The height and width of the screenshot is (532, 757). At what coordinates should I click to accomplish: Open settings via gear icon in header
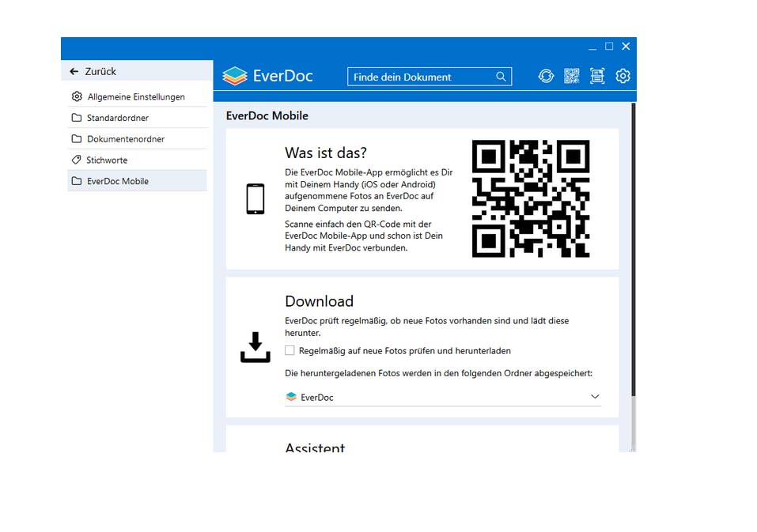point(623,76)
